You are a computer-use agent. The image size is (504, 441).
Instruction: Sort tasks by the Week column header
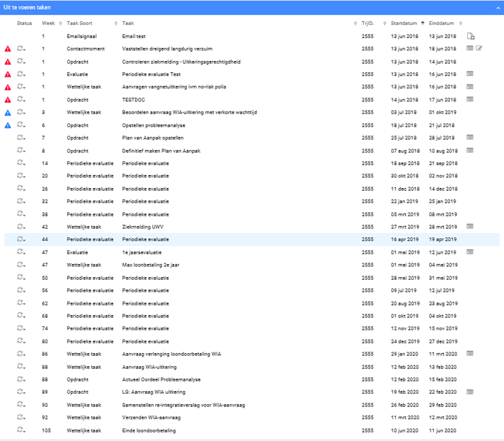click(x=49, y=24)
